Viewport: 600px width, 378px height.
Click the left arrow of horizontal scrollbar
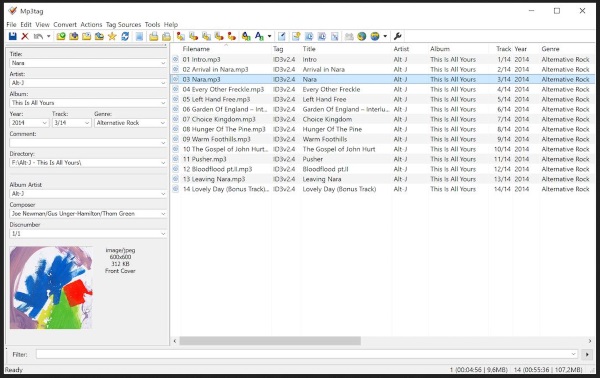click(x=175, y=341)
